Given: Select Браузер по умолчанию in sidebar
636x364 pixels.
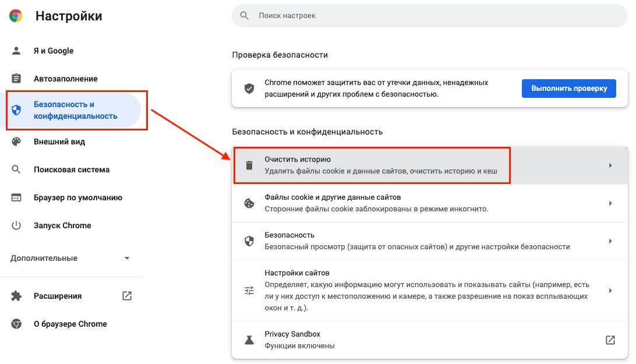Looking at the screenshot, I should tap(78, 197).
